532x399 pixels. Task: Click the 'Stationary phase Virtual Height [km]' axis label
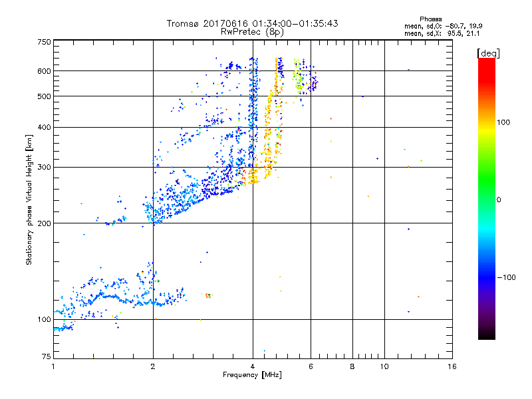(29, 199)
